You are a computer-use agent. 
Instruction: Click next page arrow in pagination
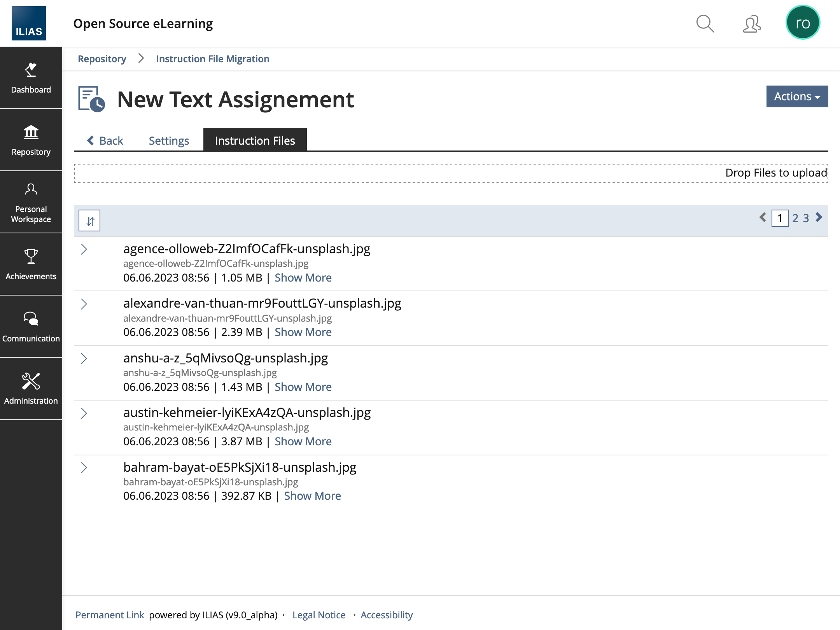tap(819, 217)
